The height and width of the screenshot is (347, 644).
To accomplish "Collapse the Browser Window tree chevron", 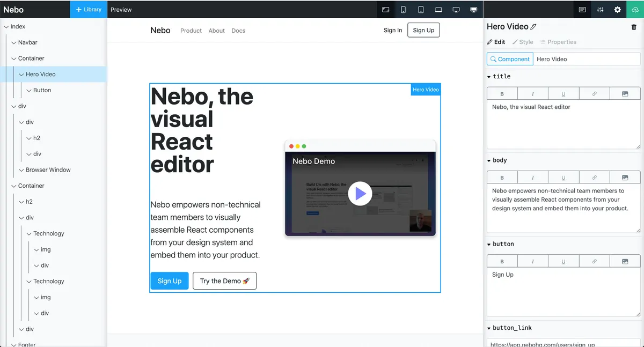I will tap(21, 170).
